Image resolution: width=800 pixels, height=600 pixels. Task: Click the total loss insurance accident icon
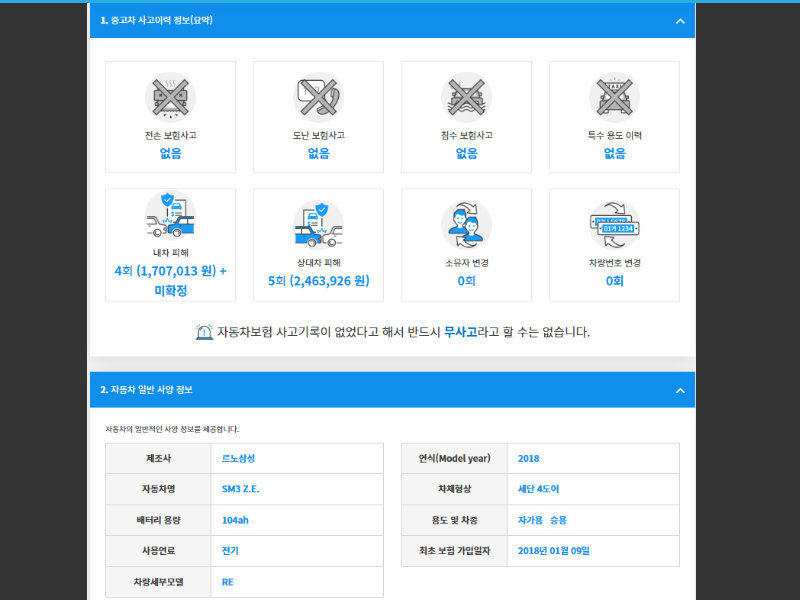(170, 97)
